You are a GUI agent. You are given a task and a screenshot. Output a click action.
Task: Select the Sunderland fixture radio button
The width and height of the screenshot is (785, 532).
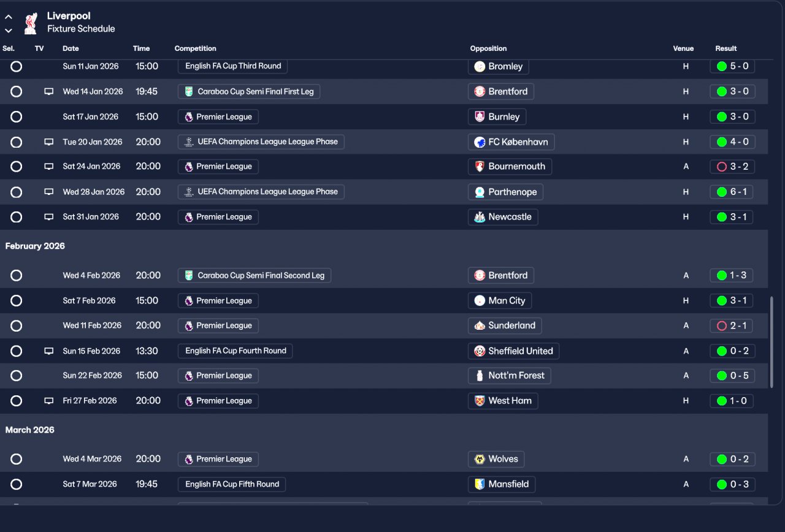click(x=17, y=326)
